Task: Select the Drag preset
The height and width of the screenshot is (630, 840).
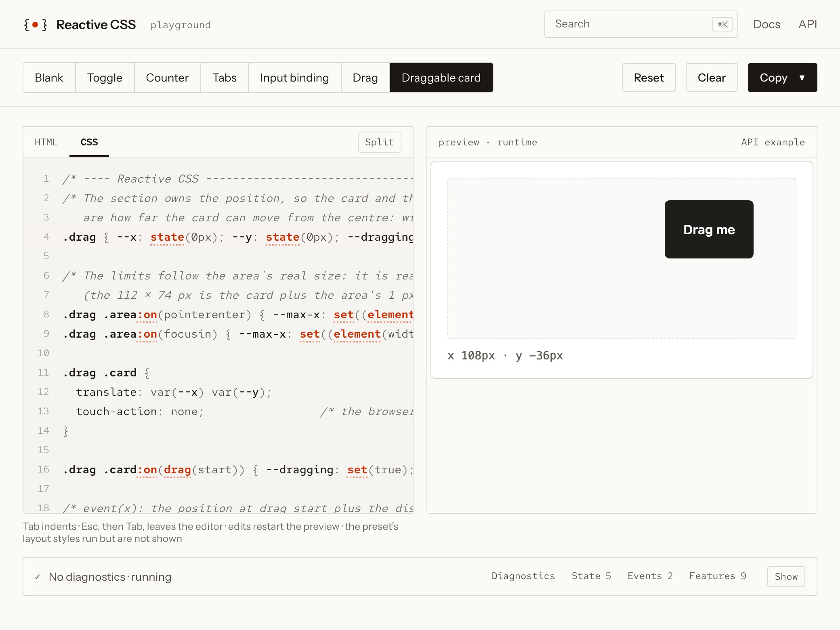Action: (x=365, y=78)
